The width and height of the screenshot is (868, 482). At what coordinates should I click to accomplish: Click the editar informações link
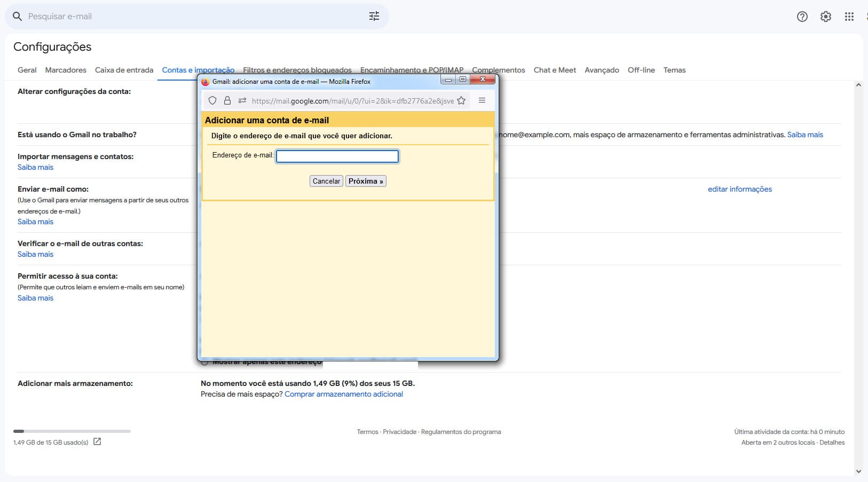[x=739, y=189]
